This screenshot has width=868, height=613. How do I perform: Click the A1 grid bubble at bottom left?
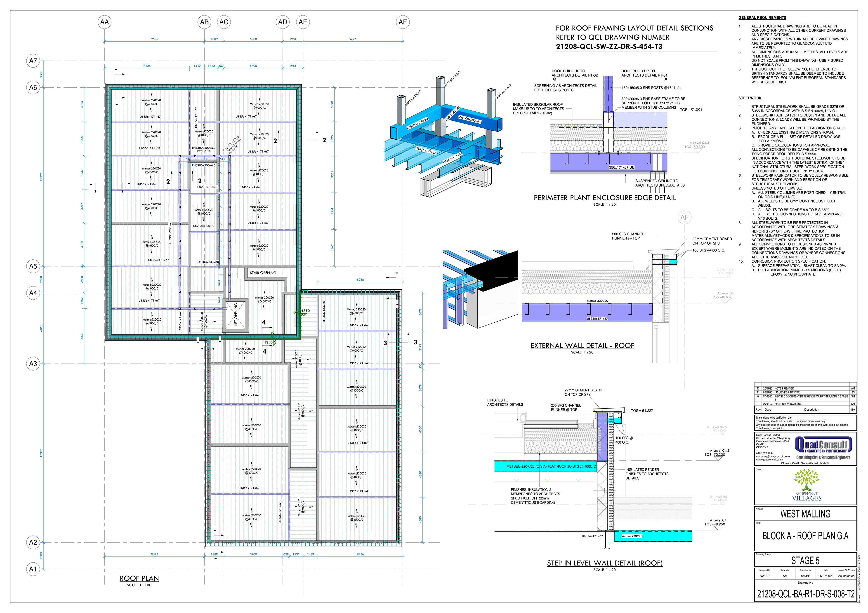tap(33, 569)
